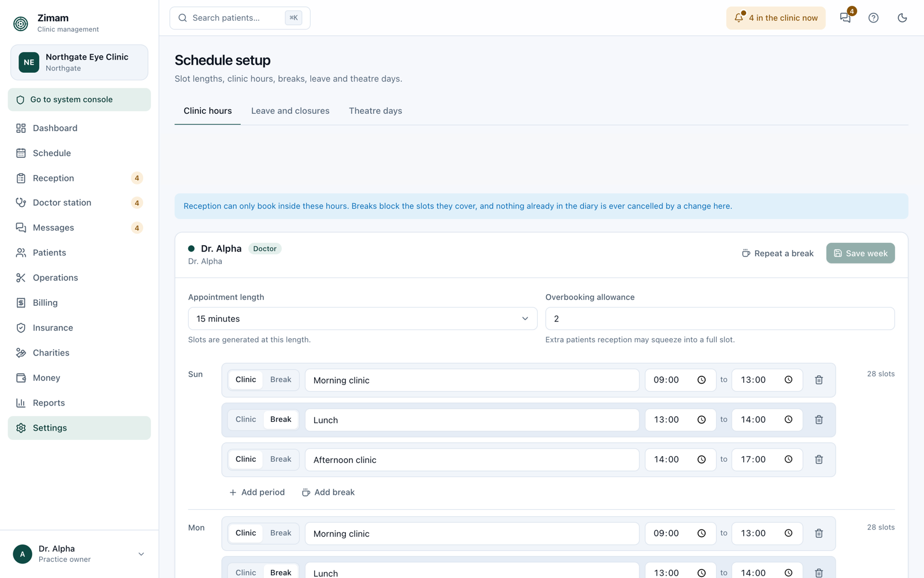
Task: Focus the Search patients field
Action: 240,18
